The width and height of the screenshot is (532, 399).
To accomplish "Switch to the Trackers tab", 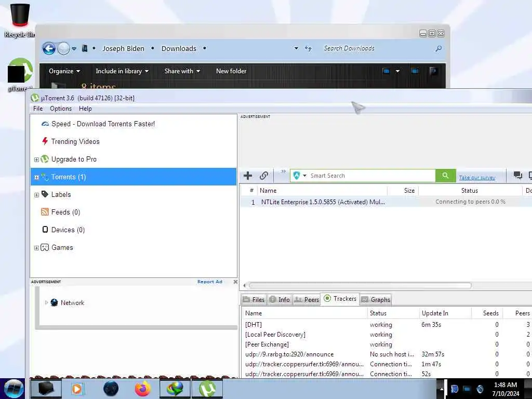I will pos(340,299).
